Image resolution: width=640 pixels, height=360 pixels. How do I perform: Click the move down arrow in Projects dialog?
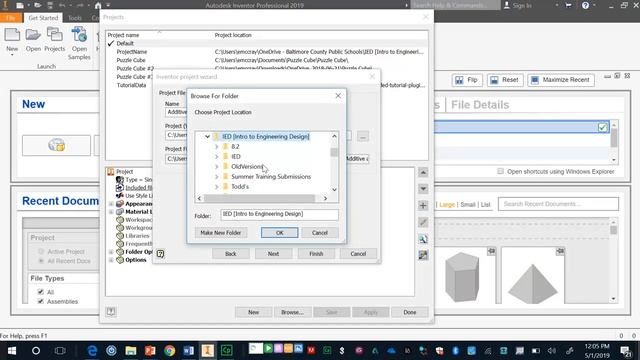(x=423, y=189)
